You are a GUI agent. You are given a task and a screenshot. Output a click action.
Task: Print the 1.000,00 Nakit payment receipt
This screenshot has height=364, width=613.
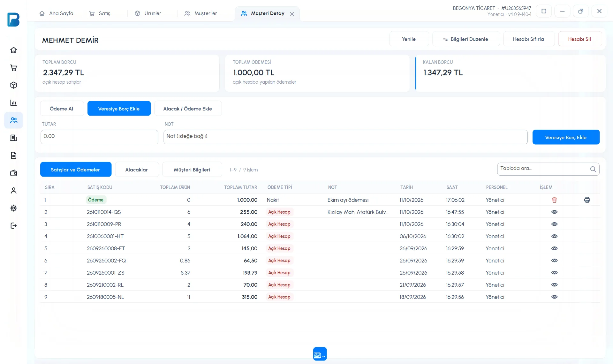[587, 200]
